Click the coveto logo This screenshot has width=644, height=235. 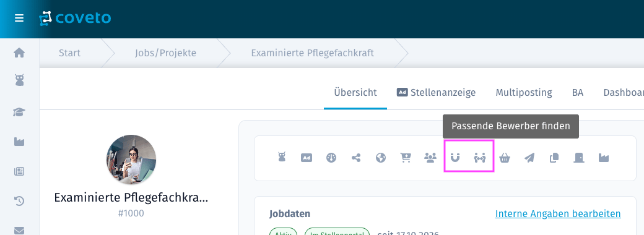[75, 19]
